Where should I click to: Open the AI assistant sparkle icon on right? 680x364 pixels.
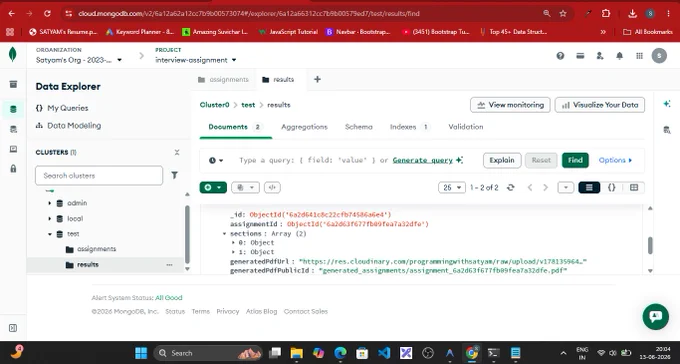[x=667, y=104]
